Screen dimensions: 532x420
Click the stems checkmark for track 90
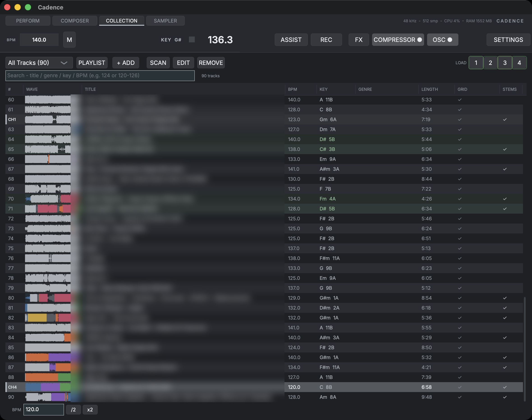tap(505, 397)
